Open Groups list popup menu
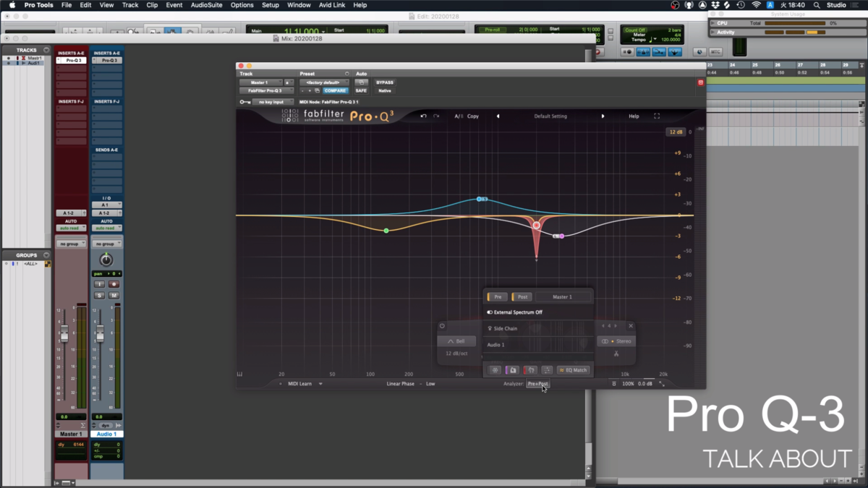The image size is (868, 488). [46, 255]
